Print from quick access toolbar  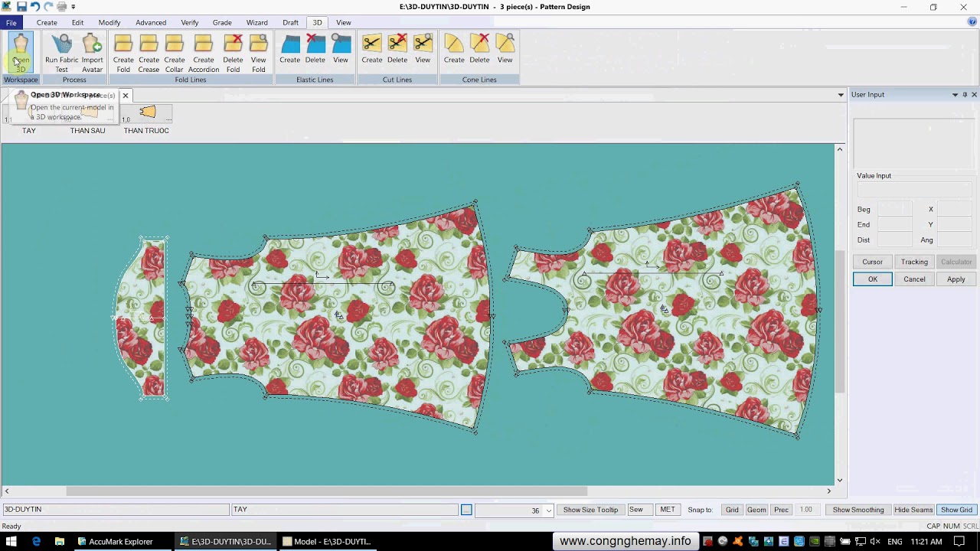click(x=61, y=7)
